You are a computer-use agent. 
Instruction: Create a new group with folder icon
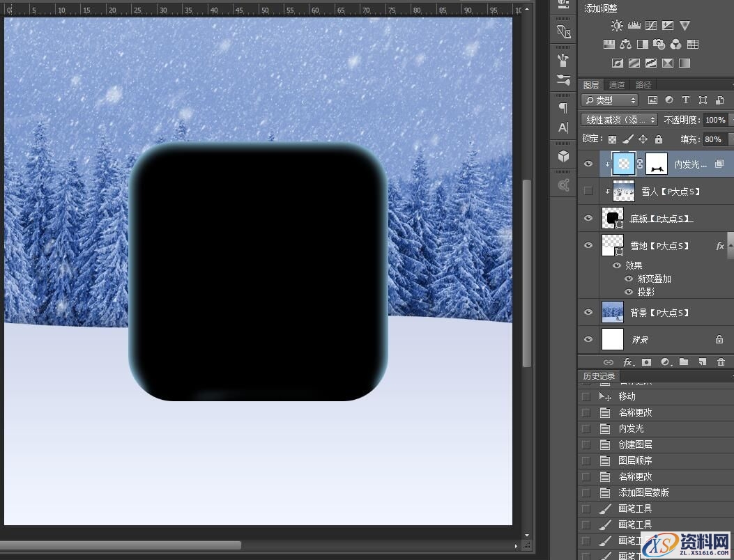tap(683, 362)
